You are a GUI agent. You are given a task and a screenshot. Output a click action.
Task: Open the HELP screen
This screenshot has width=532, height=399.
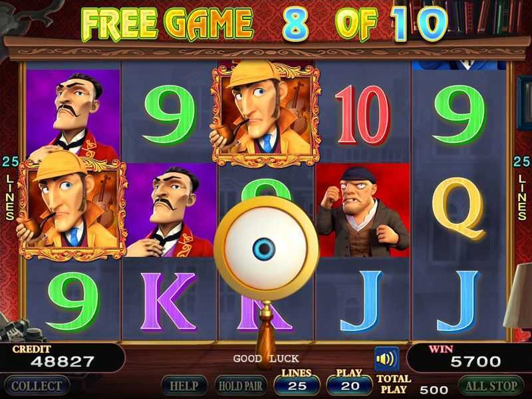(x=184, y=386)
